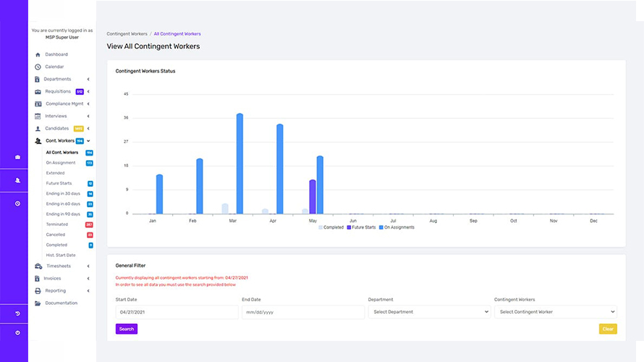
Task: Click person icon in purple rail
Action: point(17,180)
